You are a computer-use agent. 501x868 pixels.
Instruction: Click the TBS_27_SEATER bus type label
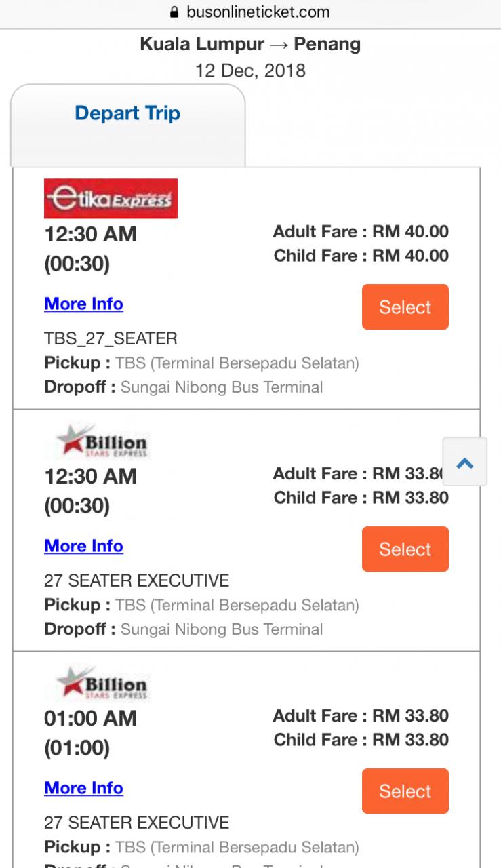tap(111, 338)
